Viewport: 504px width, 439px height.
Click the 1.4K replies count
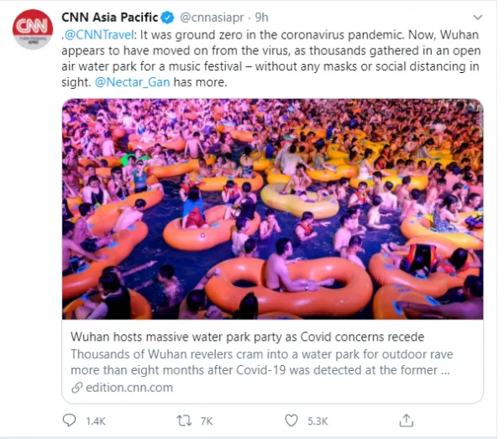[x=96, y=421]
